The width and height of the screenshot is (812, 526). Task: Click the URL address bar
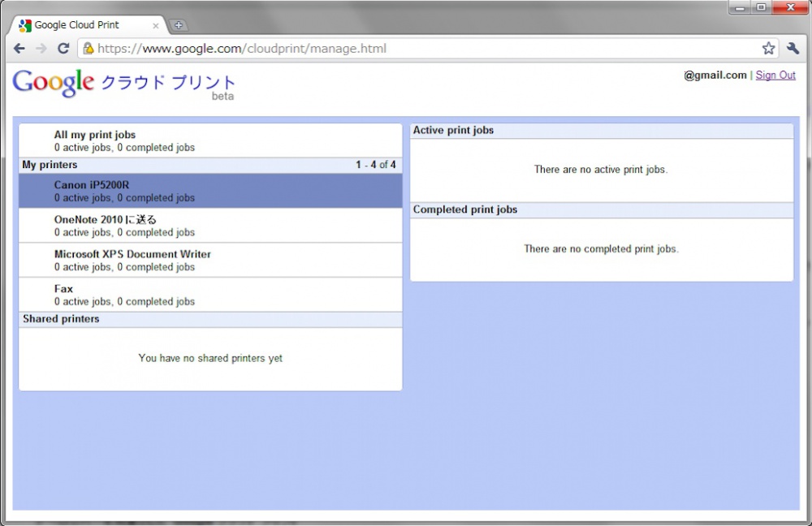(x=427, y=49)
